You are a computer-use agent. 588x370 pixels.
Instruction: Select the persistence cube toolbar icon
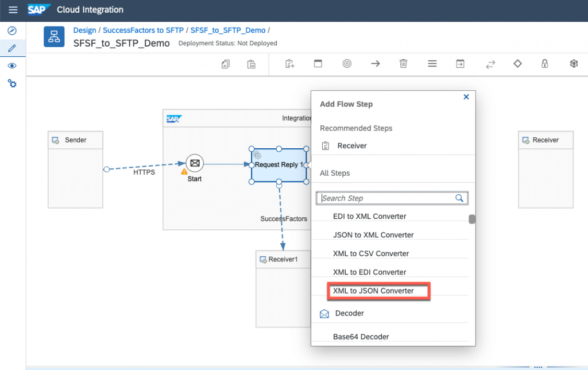(574, 63)
